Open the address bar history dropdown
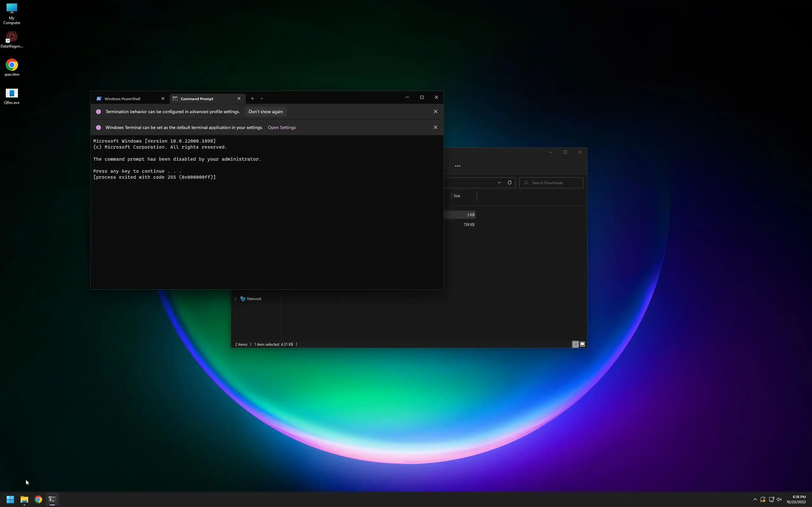 [x=499, y=183]
